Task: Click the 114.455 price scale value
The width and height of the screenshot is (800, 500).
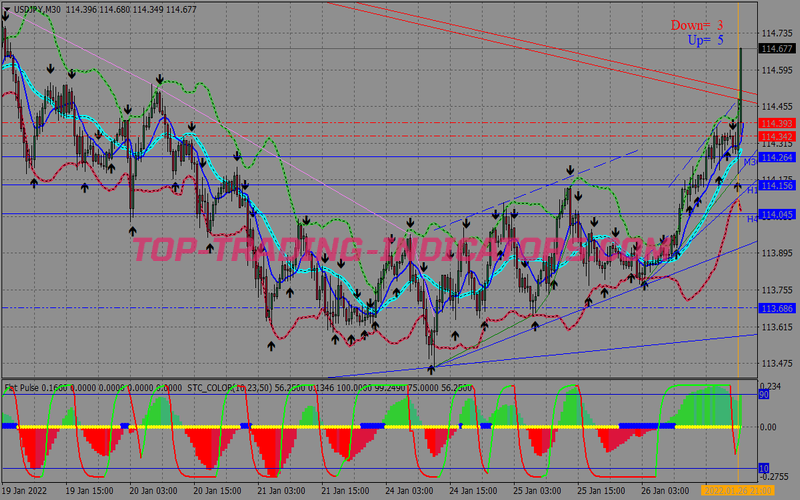Action: [777, 107]
